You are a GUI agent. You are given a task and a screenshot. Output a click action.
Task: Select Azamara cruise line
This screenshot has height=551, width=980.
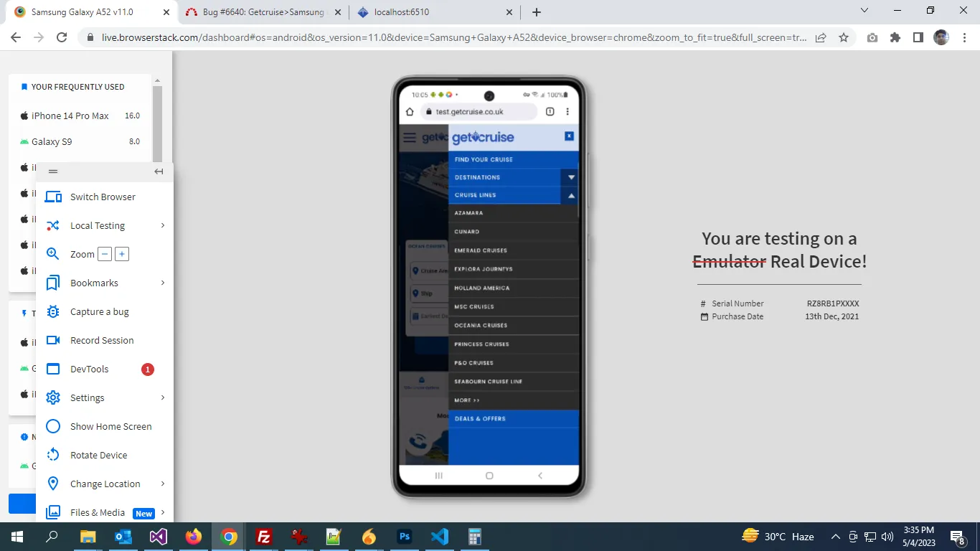coord(513,213)
